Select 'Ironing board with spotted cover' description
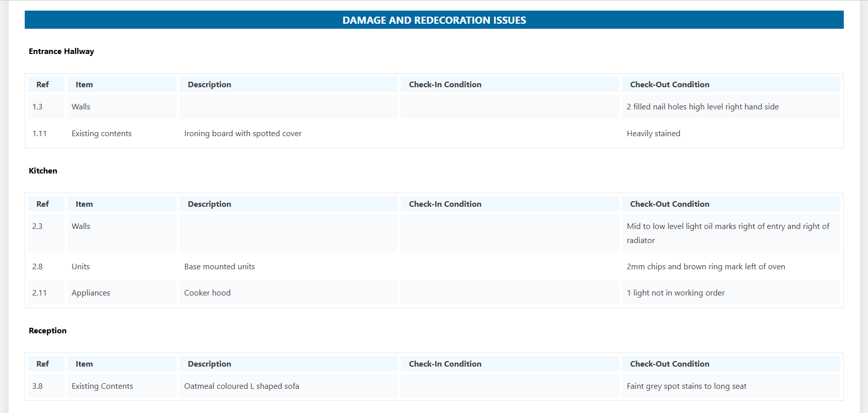 [243, 134]
